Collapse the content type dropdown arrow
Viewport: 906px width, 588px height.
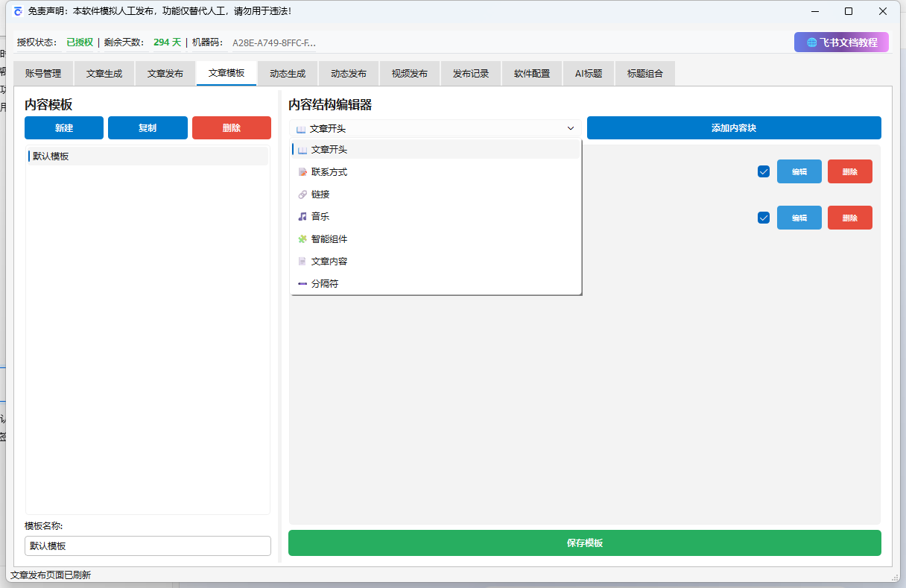point(571,128)
